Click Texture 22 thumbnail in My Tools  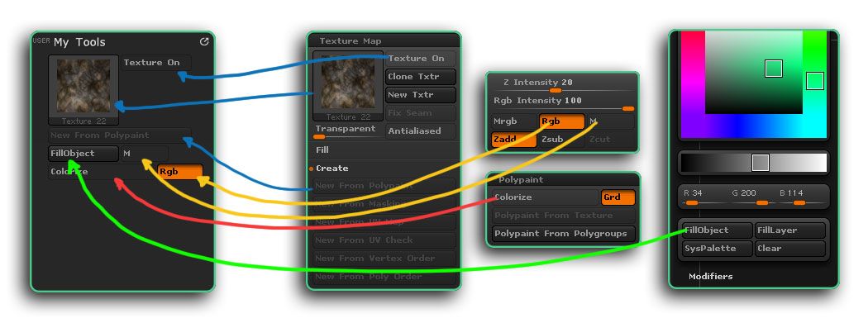point(83,90)
